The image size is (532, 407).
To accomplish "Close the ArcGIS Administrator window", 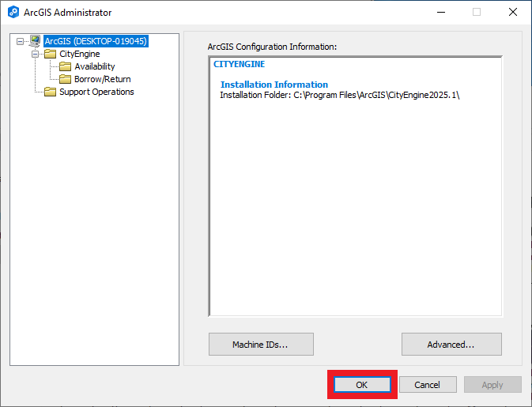I will pyautogui.click(x=513, y=13).
